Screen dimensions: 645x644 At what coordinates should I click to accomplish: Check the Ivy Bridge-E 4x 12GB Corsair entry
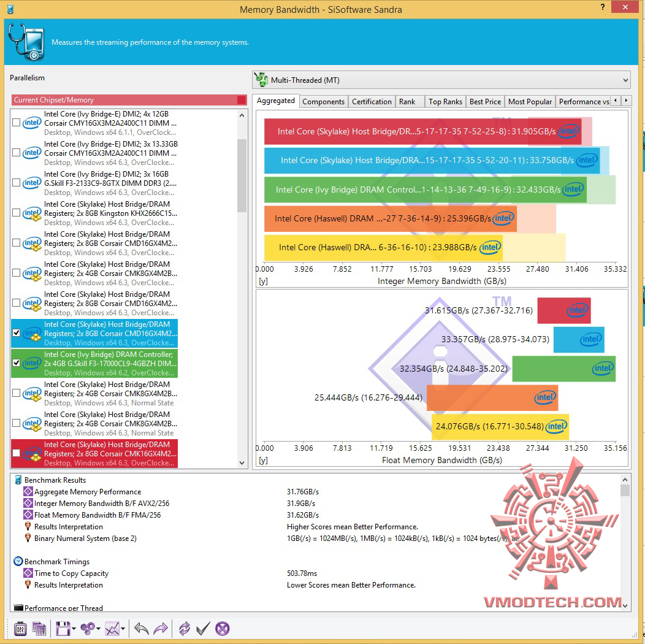[16, 123]
